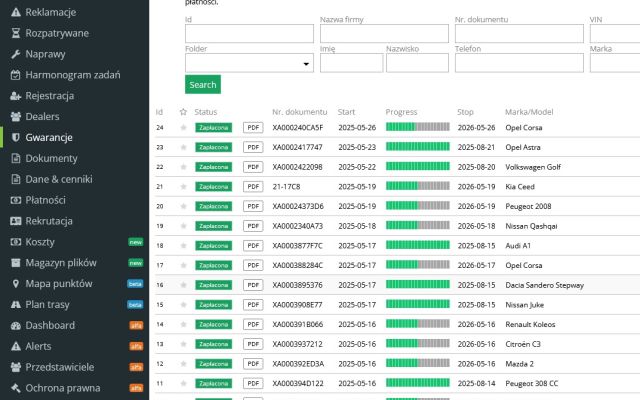The height and width of the screenshot is (400, 640).
Task: Open PDF for document XA000240CA5F
Action: (x=253, y=128)
